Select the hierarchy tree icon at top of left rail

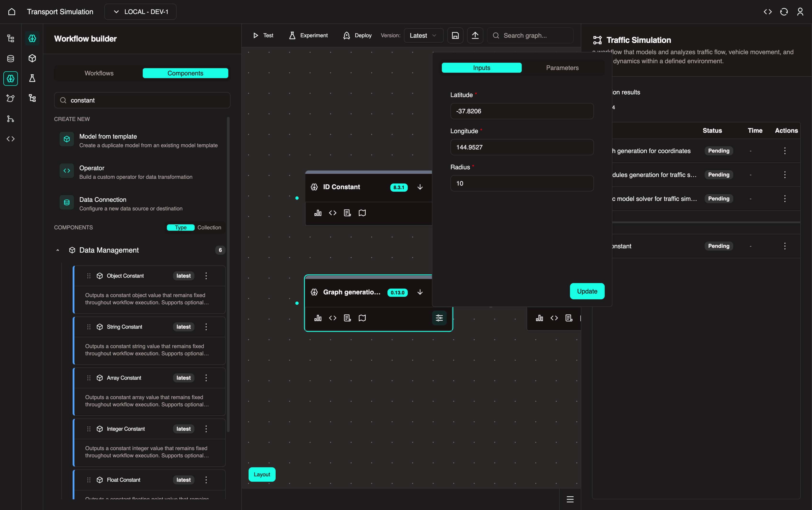[11, 39]
